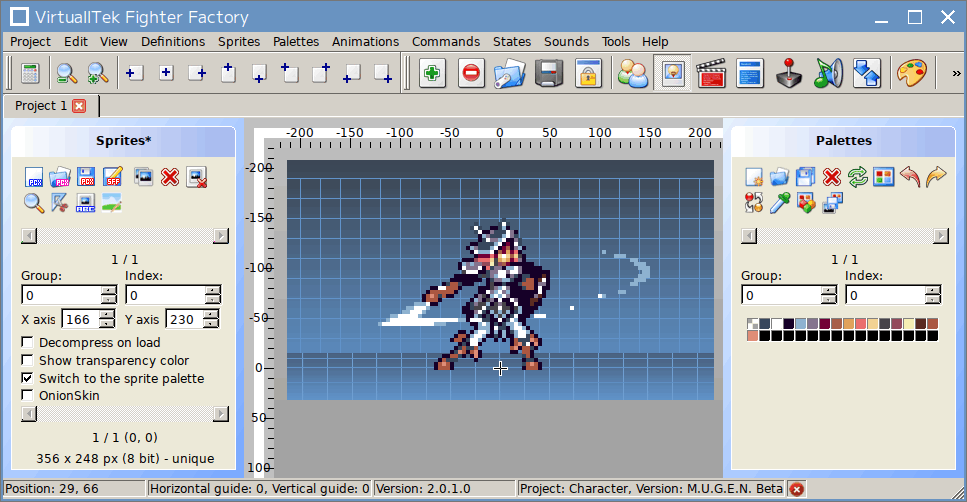The width and height of the screenshot is (967, 502).
Task: Enable the OnionSkin checkbox
Action: [27, 395]
